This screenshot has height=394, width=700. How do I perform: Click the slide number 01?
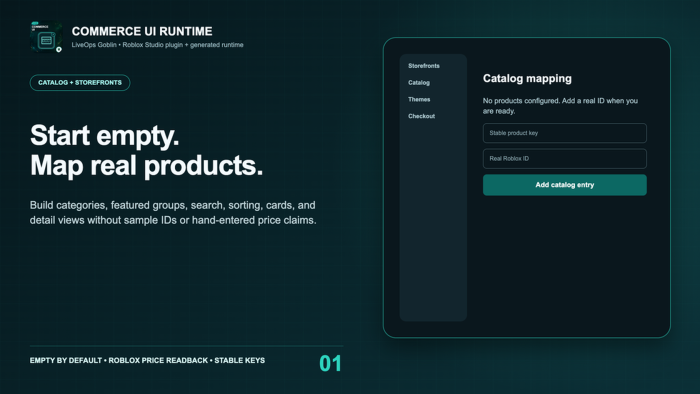(x=330, y=363)
